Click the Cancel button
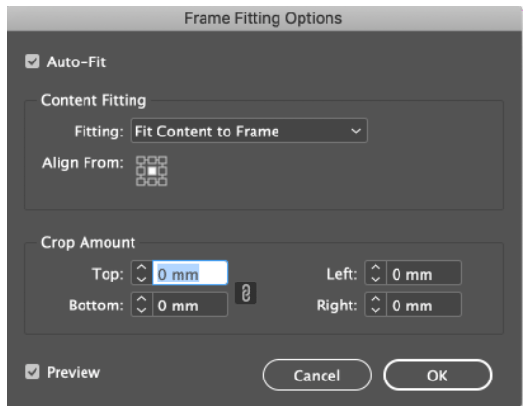The image size is (532, 417). pyautogui.click(x=317, y=376)
